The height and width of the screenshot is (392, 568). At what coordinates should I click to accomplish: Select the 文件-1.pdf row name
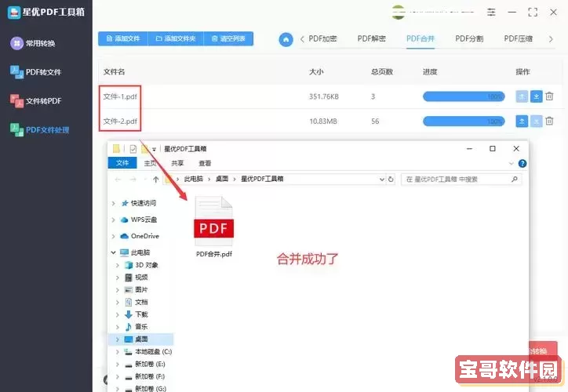[120, 96]
